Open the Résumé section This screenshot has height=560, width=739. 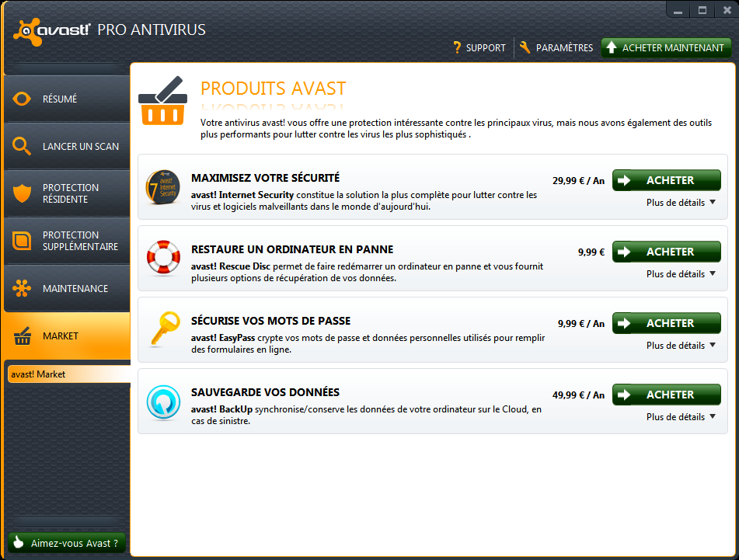[67, 99]
